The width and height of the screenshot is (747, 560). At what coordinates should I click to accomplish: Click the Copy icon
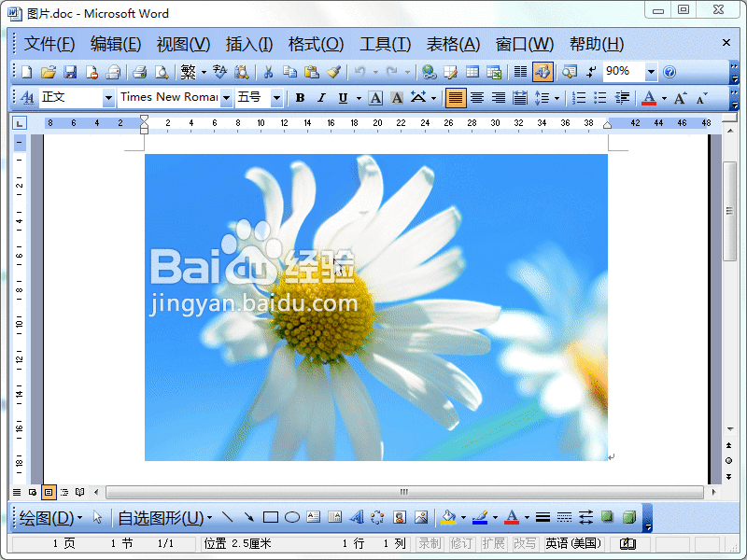pos(289,73)
